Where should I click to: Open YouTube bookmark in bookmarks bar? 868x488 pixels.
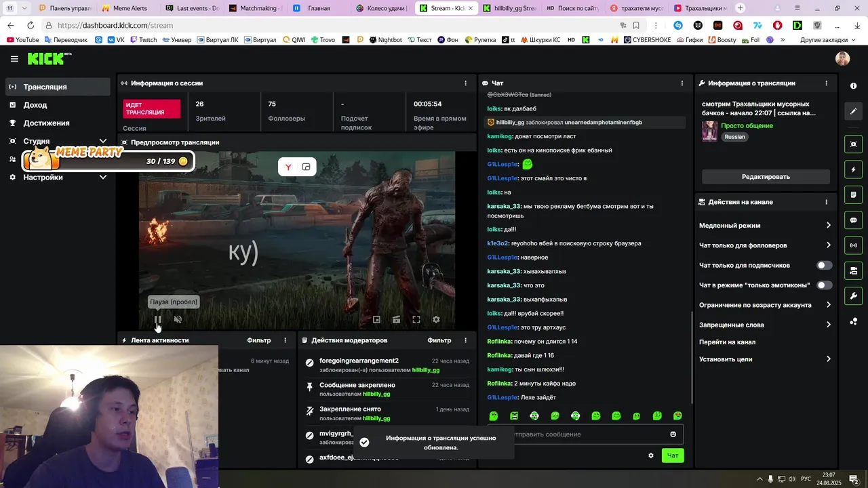point(23,40)
